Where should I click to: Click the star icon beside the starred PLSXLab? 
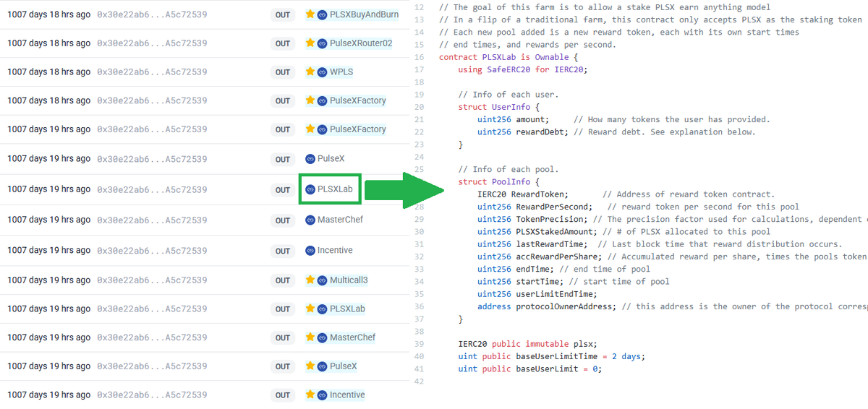310,309
